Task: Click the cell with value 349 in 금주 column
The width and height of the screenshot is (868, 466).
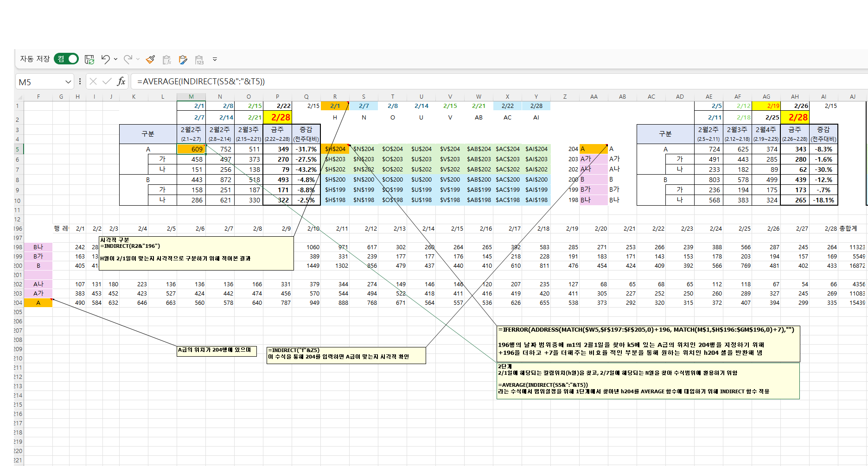Action: coord(277,149)
